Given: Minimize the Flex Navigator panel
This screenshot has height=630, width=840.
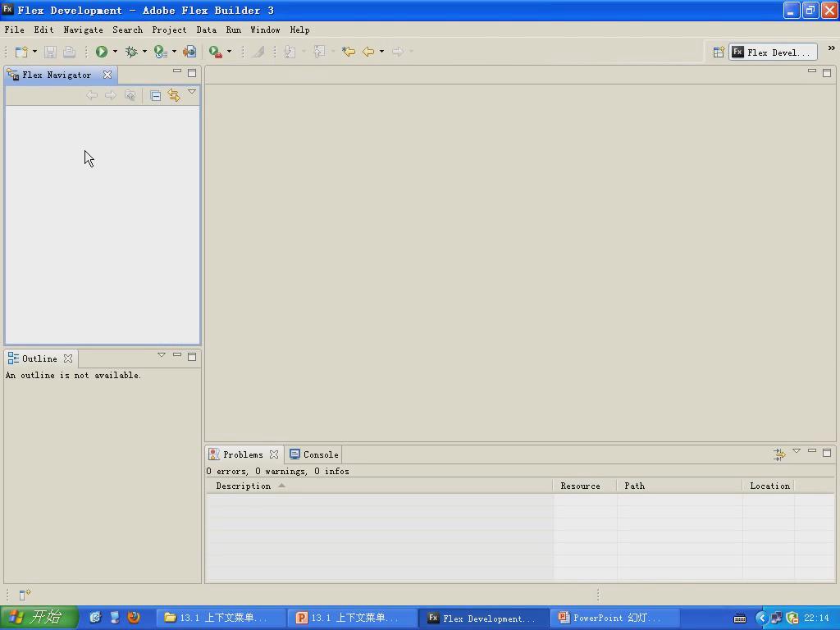Looking at the screenshot, I should pyautogui.click(x=177, y=71).
